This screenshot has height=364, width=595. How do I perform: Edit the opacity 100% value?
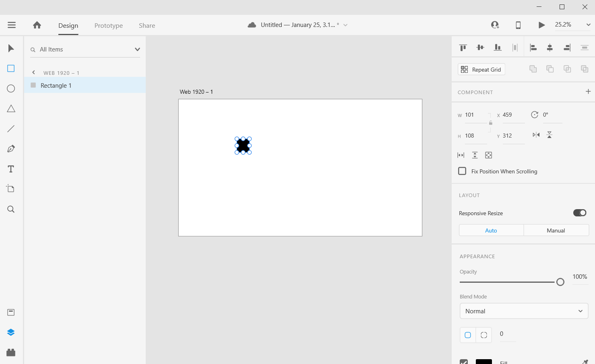[x=580, y=277]
